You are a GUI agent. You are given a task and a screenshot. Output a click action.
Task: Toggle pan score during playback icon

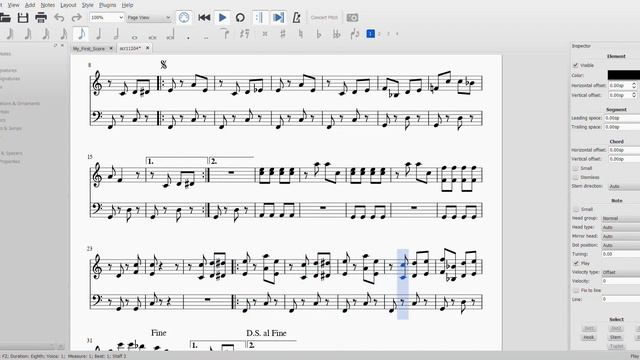click(278, 18)
